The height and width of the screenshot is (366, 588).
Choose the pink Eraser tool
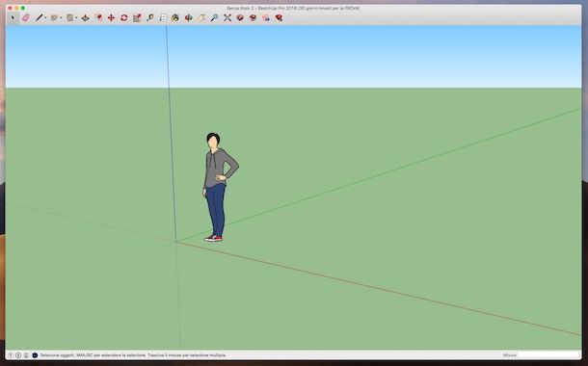tap(25, 17)
